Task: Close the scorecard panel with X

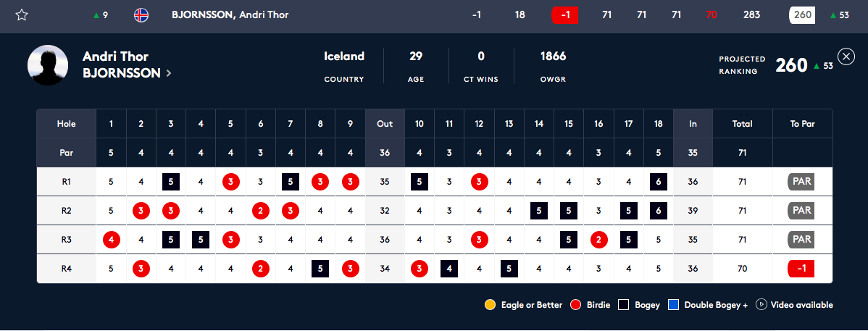Action: (846, 56)
